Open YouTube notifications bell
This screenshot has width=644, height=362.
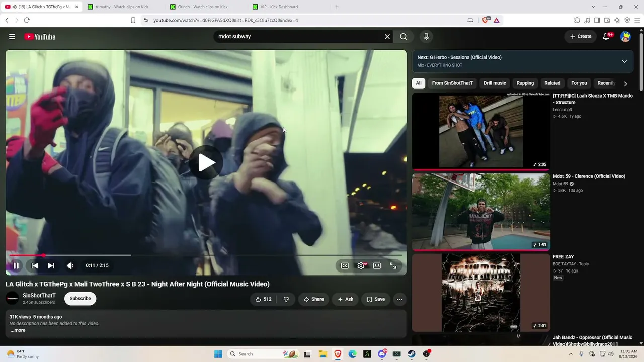pyautogui.click(x=607, y=36)
